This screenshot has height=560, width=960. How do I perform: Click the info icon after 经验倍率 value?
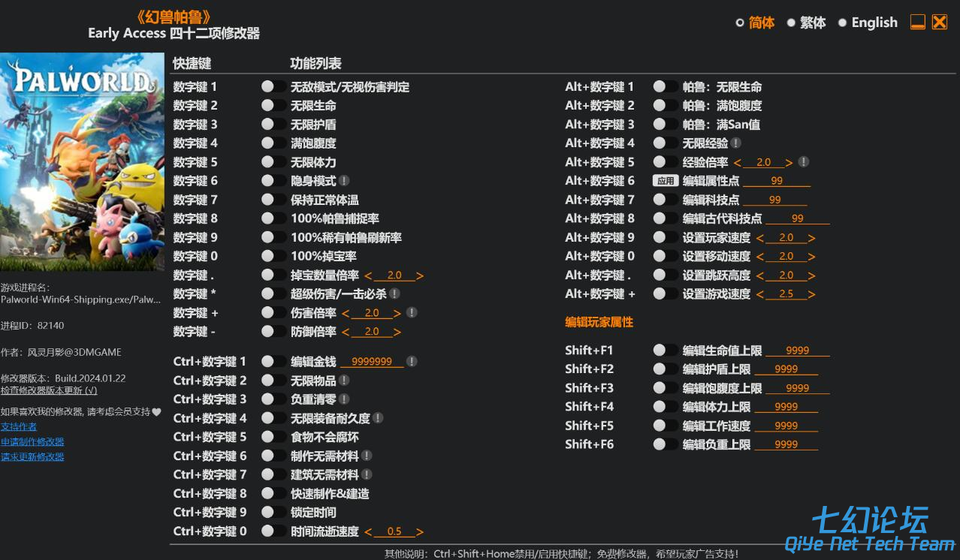pos(803,162)
